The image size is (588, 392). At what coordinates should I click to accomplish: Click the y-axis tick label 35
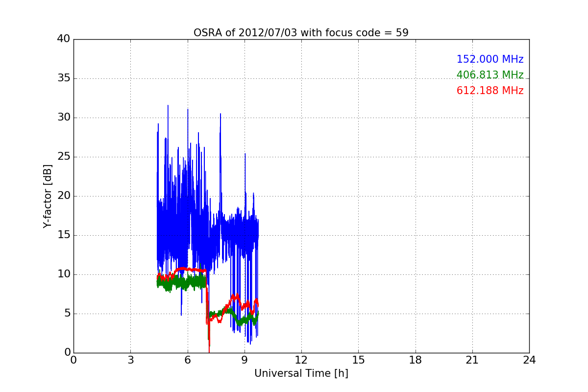64,78
